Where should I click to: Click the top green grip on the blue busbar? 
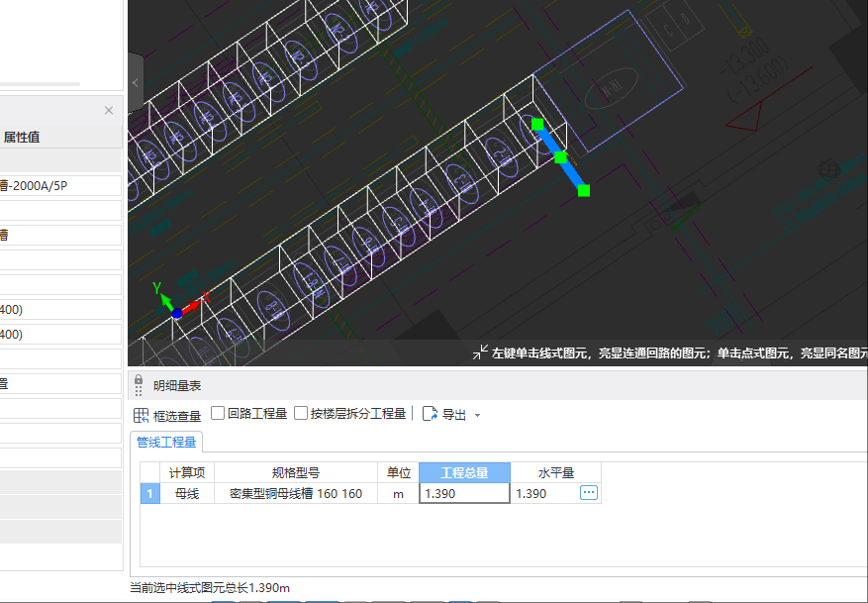[x=537, y=125]
